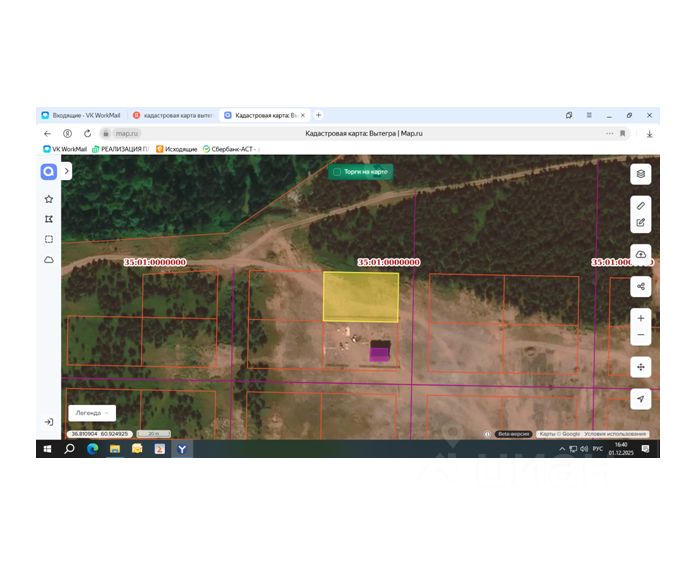Click the pan move arrows button
696x564 pixels.
641,367
